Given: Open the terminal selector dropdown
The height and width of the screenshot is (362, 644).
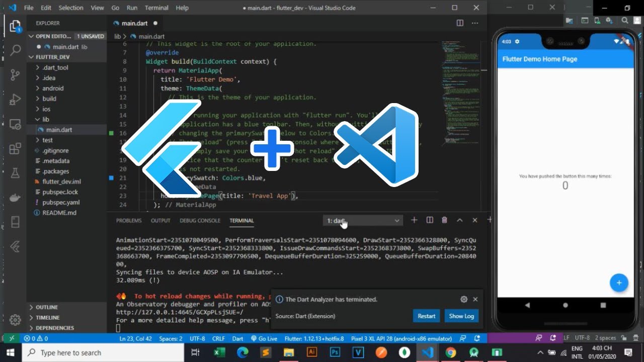Looking at the screenshot, I should (363, 221).
